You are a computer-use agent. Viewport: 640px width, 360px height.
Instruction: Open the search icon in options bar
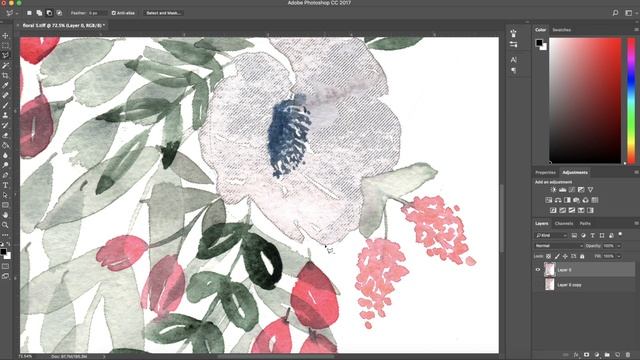615,13
